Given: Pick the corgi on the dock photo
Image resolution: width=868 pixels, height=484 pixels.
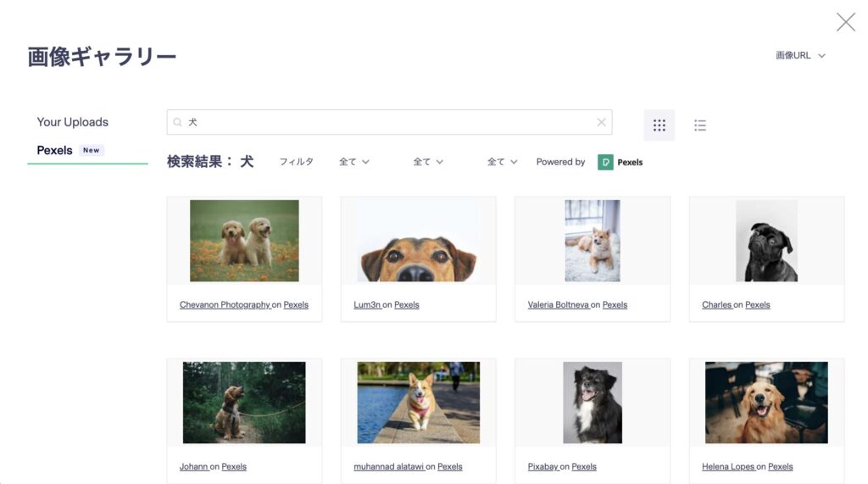Looking at the screenshot, I should click(x=418, y=403).
